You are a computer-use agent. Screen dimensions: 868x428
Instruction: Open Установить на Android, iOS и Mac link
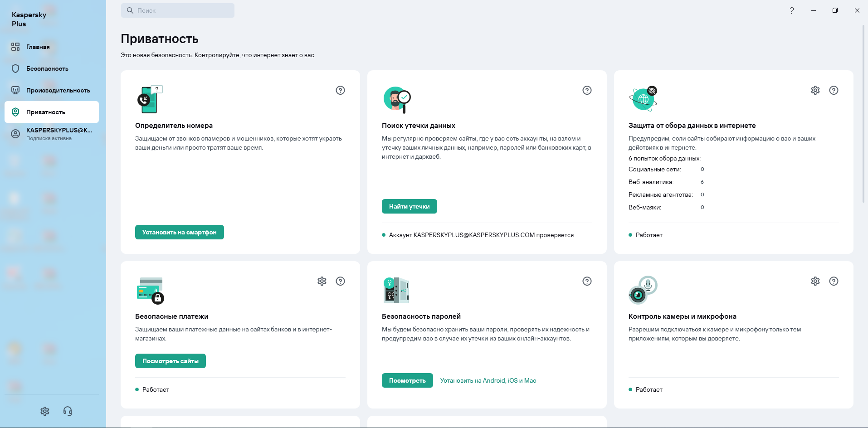tap(488, 380)
